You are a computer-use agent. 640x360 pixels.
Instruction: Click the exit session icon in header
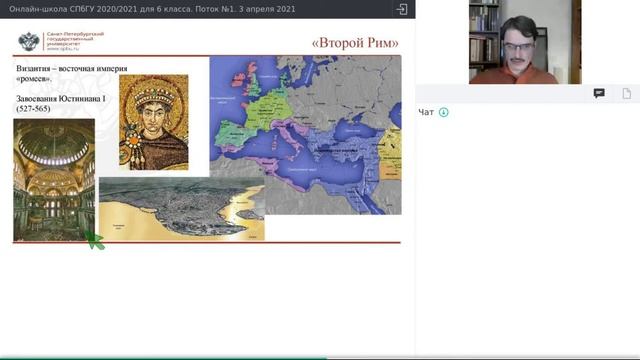point(402,9)
